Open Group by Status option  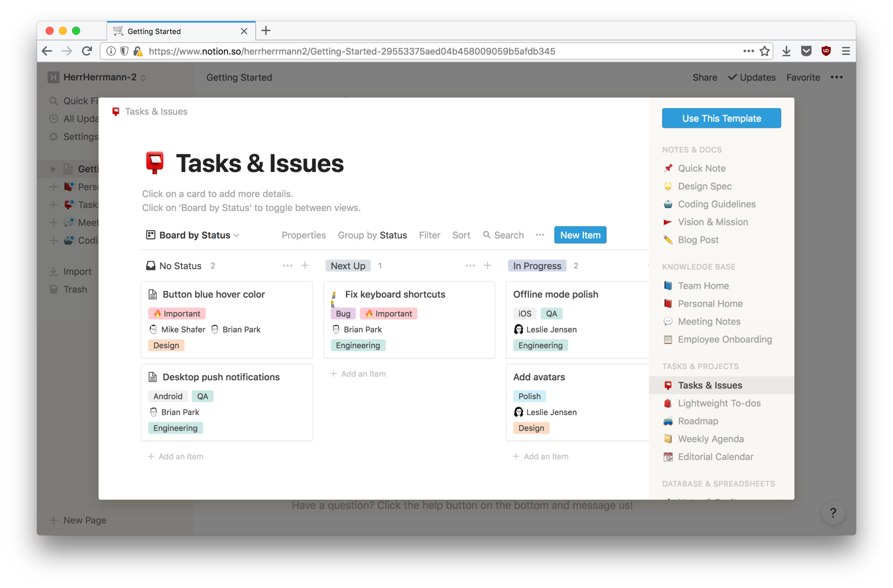click(372, 235)
